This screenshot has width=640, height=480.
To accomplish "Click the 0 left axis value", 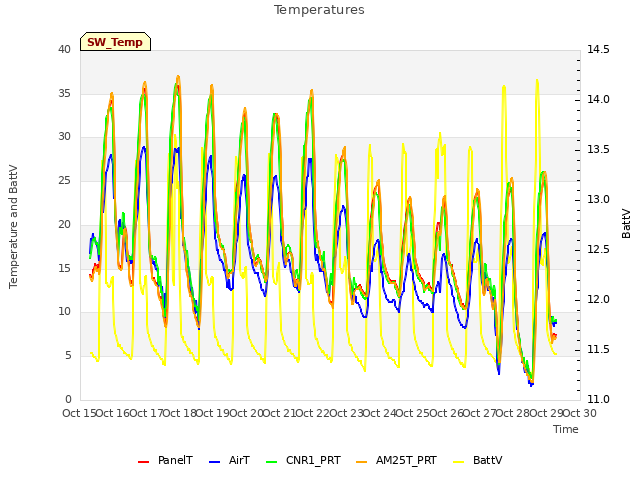I will [68, 399].
